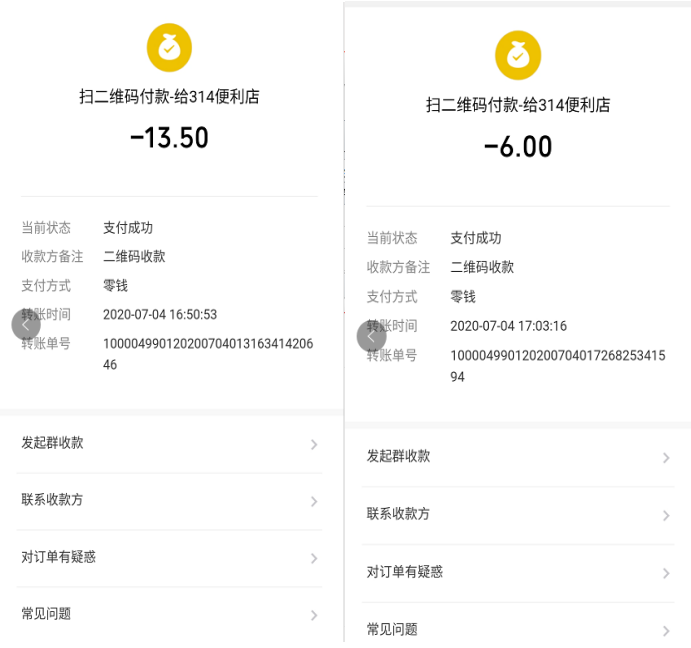Tap the back arrow circle on left receipt
The image size is (691, 648).
point(26,324)
